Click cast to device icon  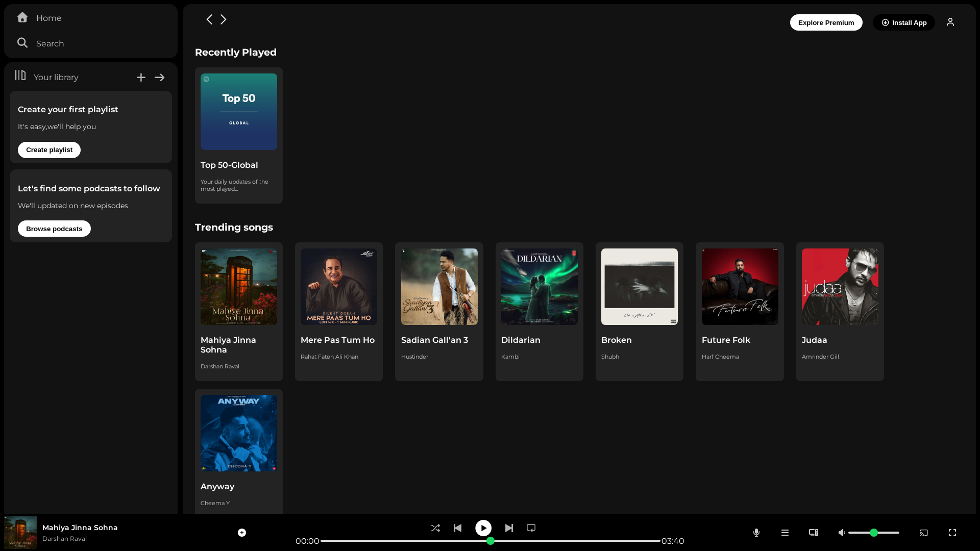click(x=924, y=533)
